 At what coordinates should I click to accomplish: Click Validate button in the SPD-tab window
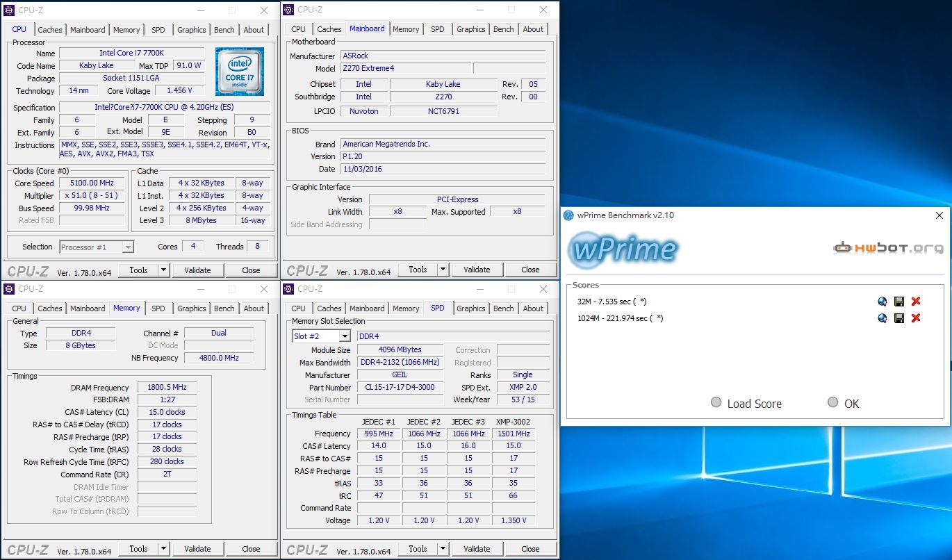click(x=477, y=549)
